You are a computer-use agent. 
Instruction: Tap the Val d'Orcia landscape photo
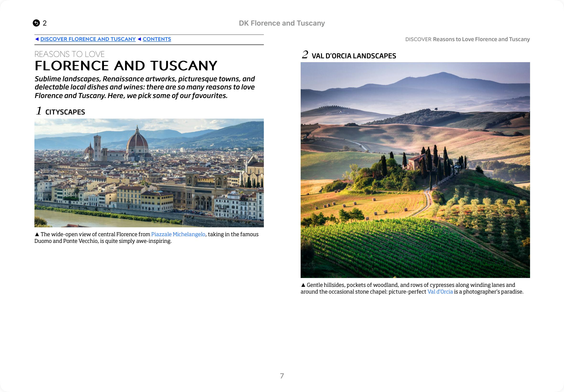(x=415, y=170)
